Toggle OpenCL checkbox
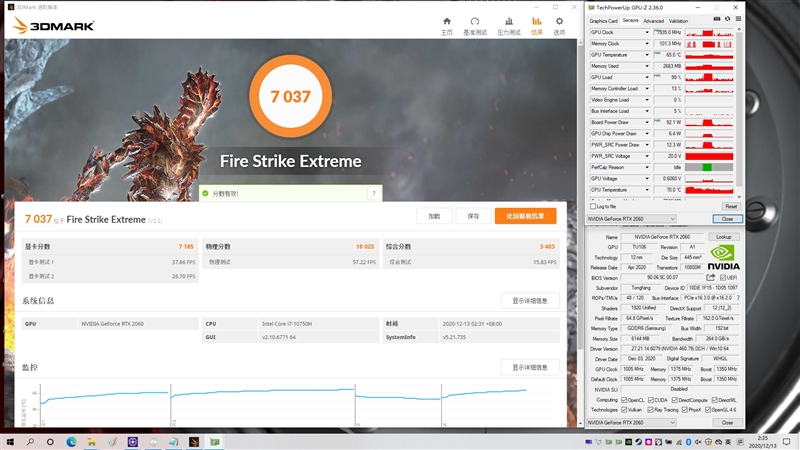 [x=624, y=400]
